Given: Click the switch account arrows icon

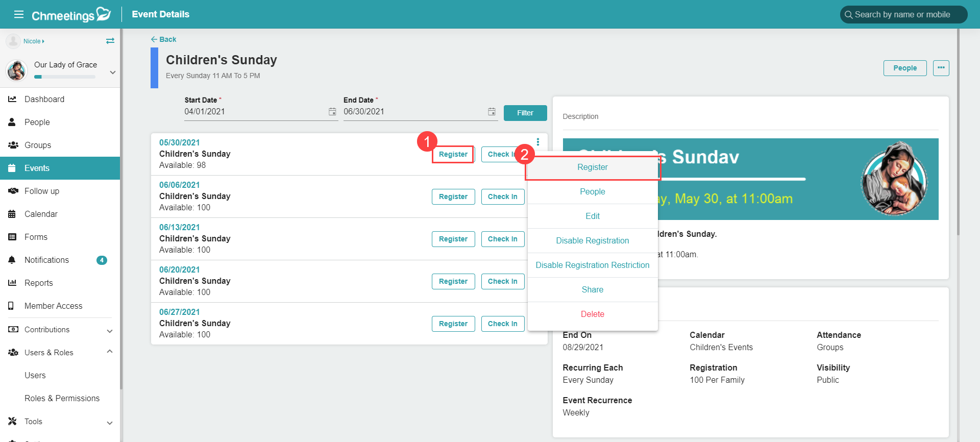Looking at the screenshot, I should 110,41.
